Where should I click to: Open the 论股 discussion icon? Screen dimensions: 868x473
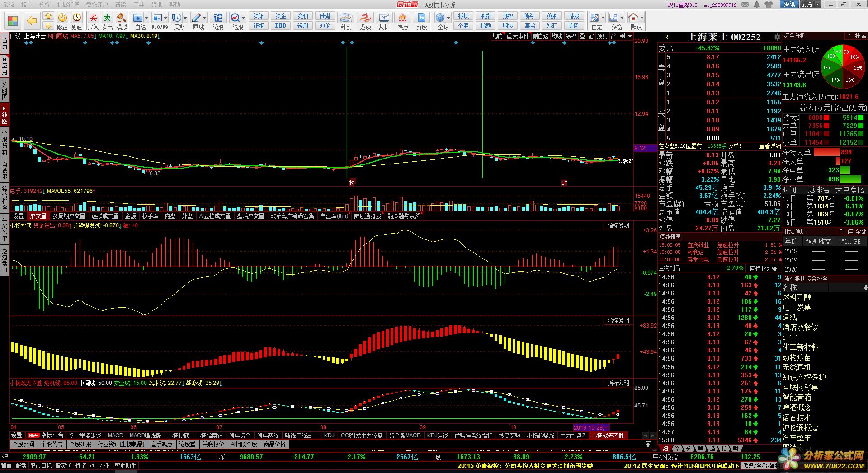pyautogui.click(x=218, y=18)
